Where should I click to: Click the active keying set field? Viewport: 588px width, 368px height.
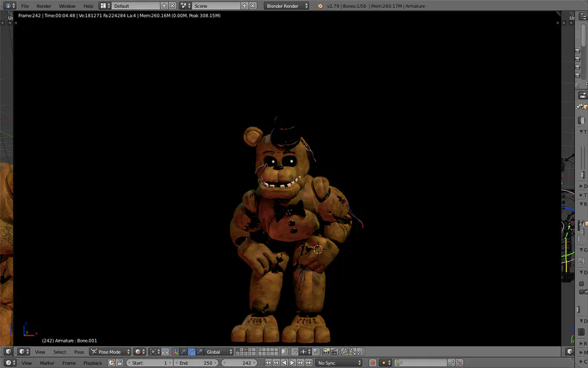click(421, 363)
